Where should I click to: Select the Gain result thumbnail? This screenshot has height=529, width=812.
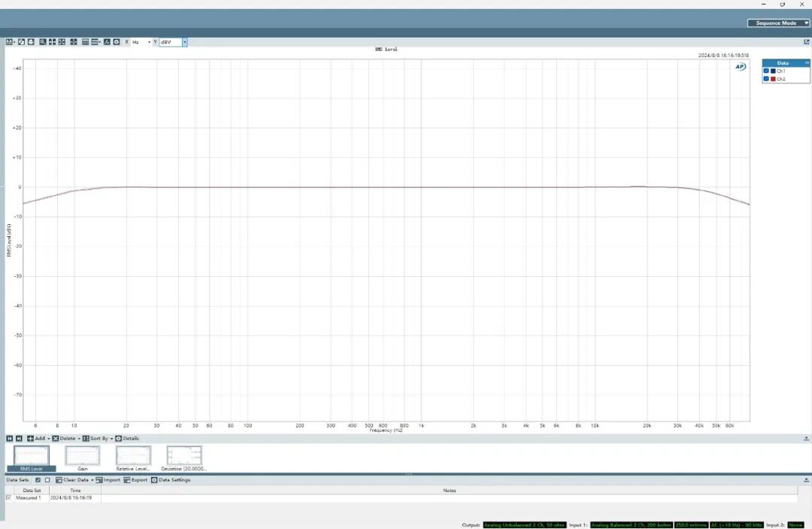click(83, 458)
